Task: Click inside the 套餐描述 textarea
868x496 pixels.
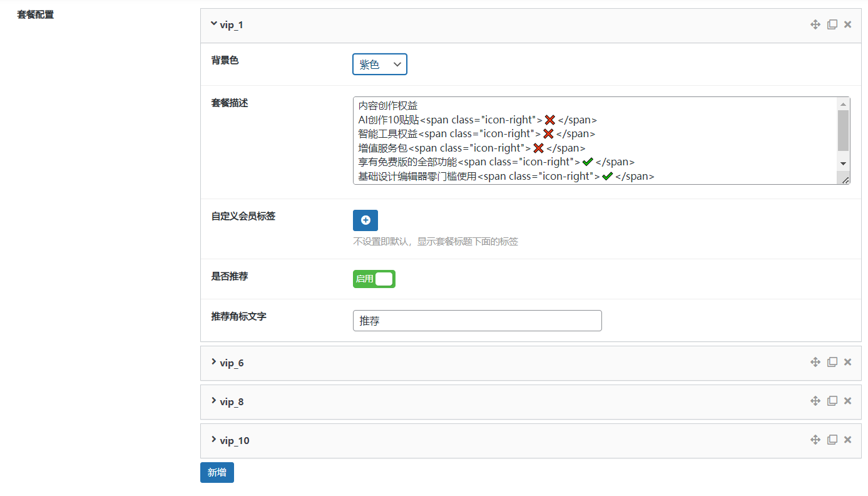Action: click(x=595, y=140)
